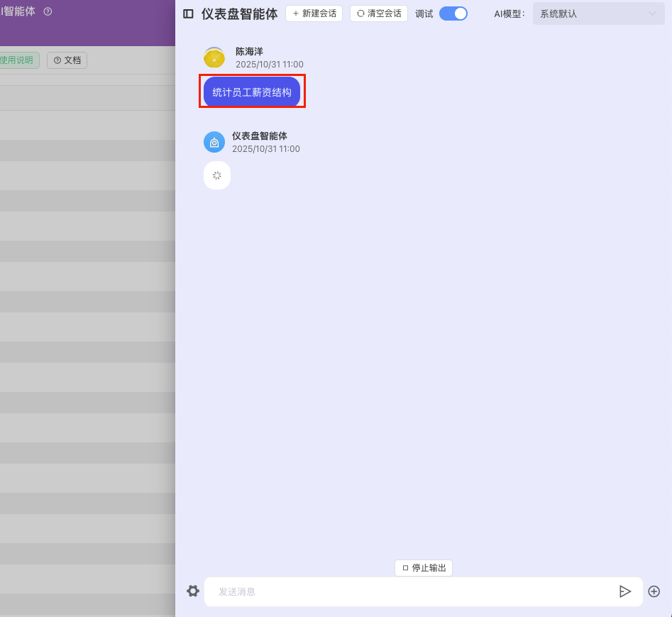Viewport: 672px width, 617px height.
Task: Click the 清空会话 button
Action: point(379,13)
